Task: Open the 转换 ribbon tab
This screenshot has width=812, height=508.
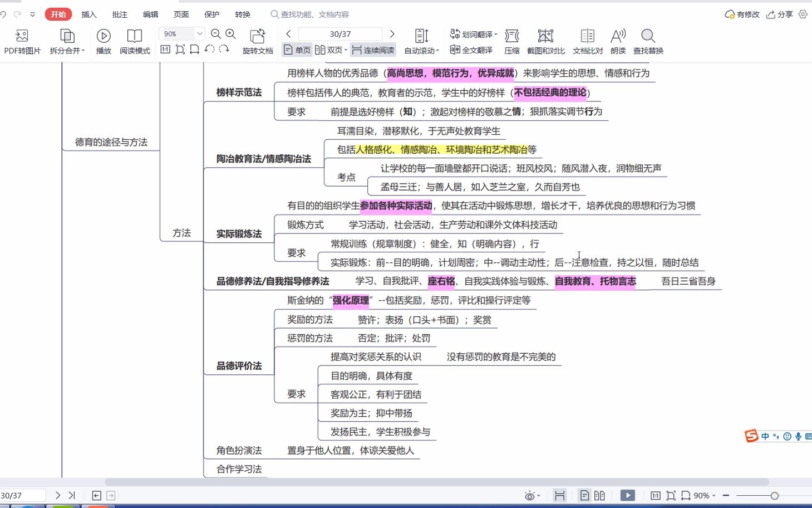Action: pyautogui.click(x=243, y=14)
